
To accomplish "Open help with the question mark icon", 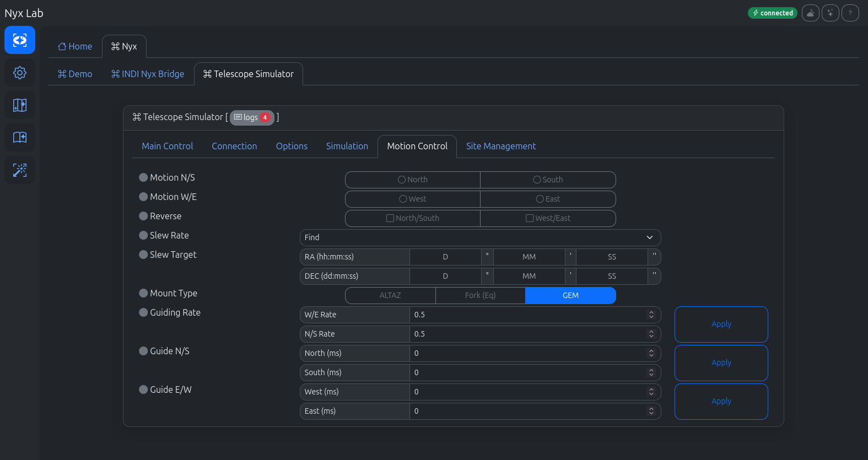I will pyautogui.click(x=850, y=13).
